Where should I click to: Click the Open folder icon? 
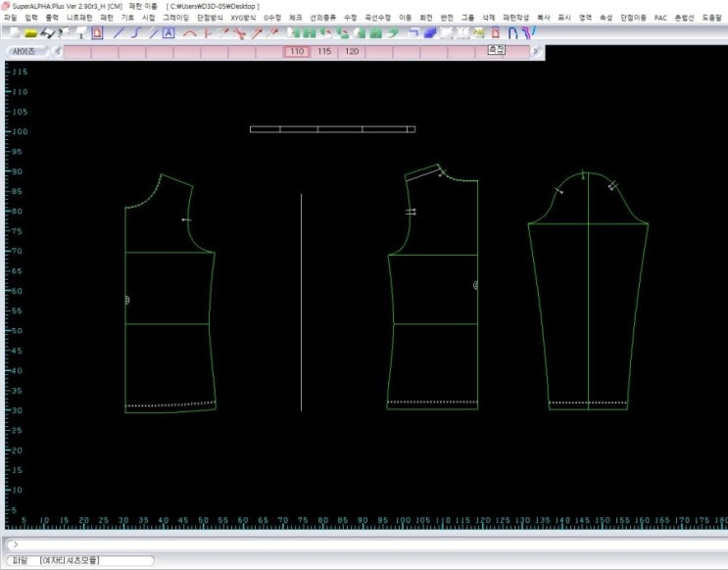click(30, 32)
